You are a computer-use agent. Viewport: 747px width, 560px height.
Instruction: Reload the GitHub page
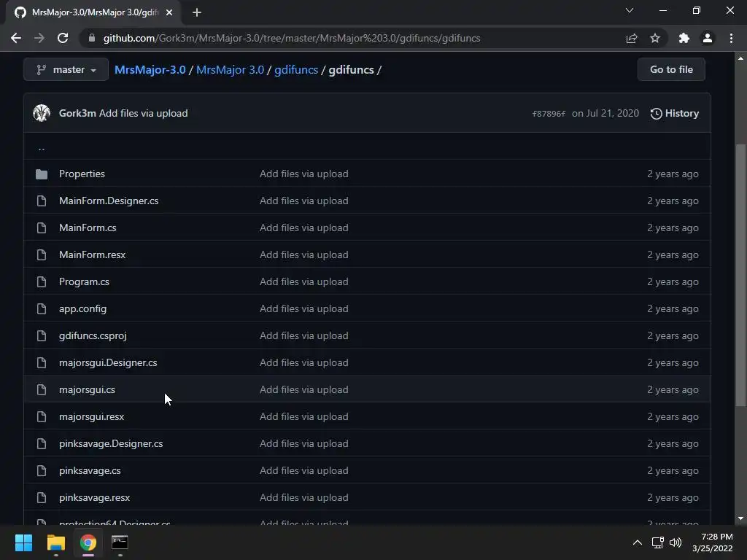[x=63, y=38]
